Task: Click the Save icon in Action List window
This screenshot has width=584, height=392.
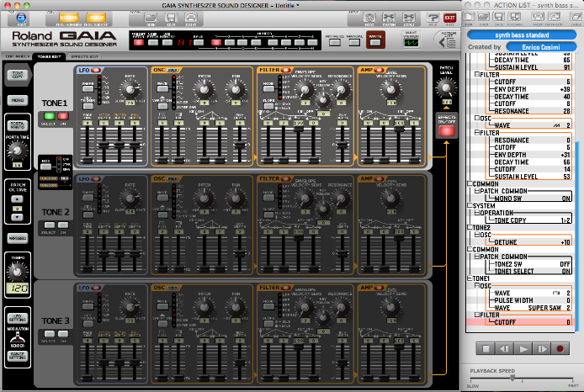Action: 499,16
